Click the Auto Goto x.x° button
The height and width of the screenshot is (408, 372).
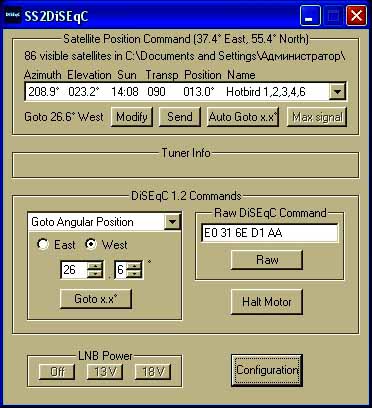243,117
